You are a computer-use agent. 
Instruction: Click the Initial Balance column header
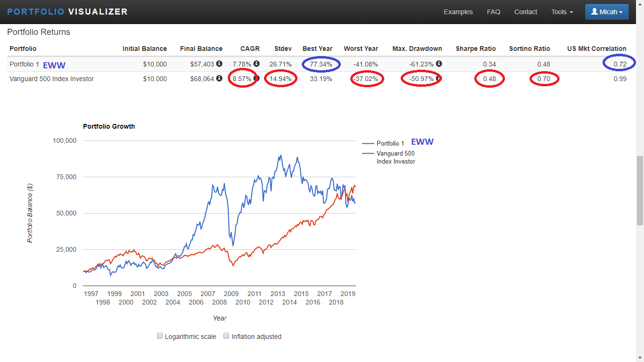point(144,49)
